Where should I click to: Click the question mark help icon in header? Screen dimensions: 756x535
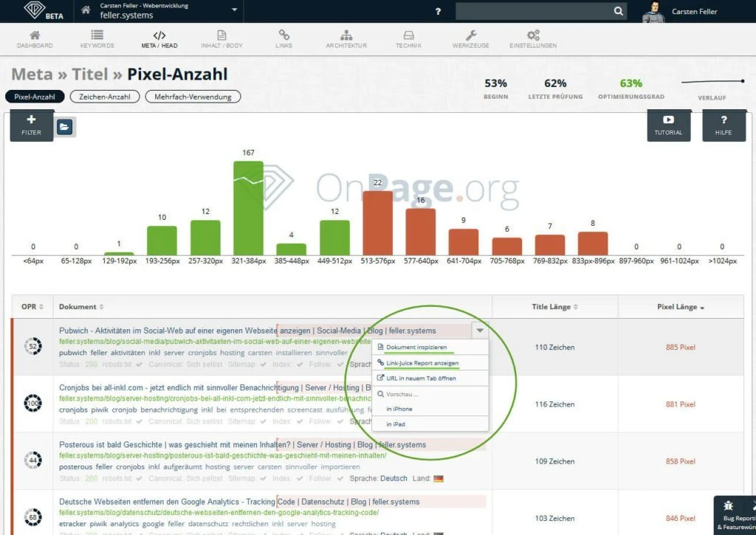(x=438, y=11)
